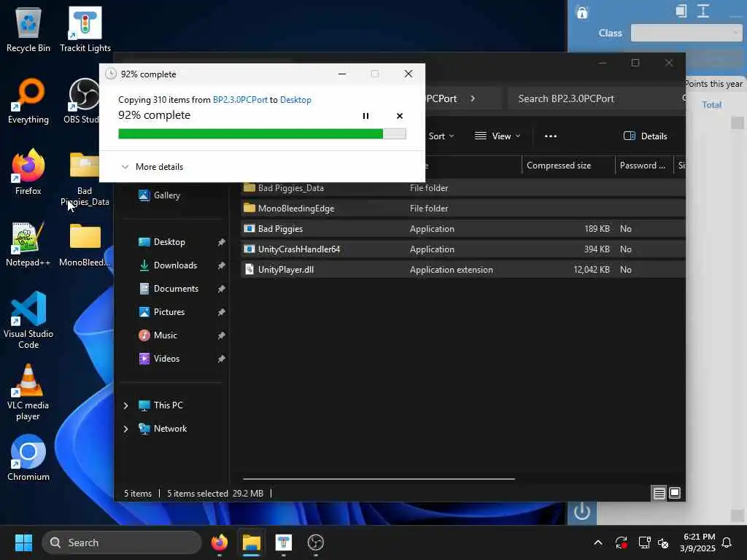Toggle the Details pane
The width and height of the screenshot is (747, 560).
[x=645, y=136]
